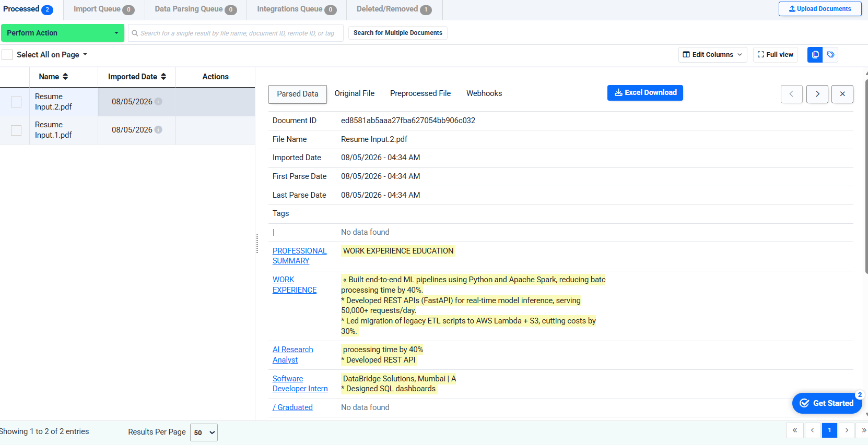The height and width of the screenshot is (445, 868).
Task: Click the blue copy documents icon
Action: pyautogui.click(x=815, y=55)
